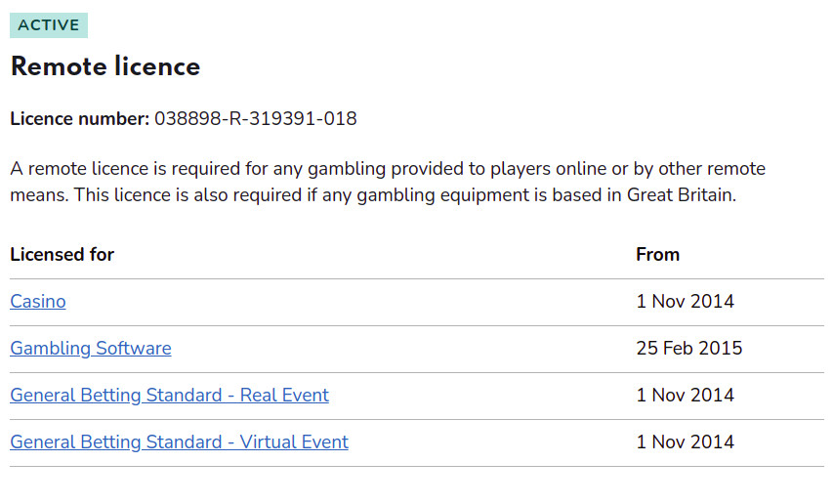Click the bold Licence number label
Viewport: 833px width, 504px height.
[x=80, y=118]
